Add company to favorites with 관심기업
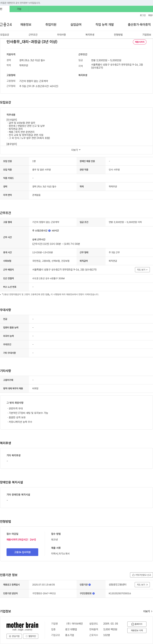The image size is (153, 644). pos(14,636)
